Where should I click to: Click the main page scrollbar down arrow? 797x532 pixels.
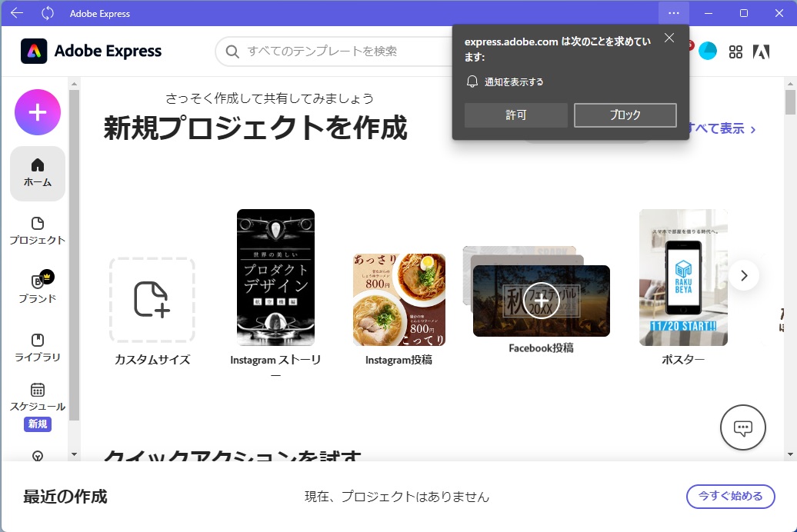coord(790,454)
